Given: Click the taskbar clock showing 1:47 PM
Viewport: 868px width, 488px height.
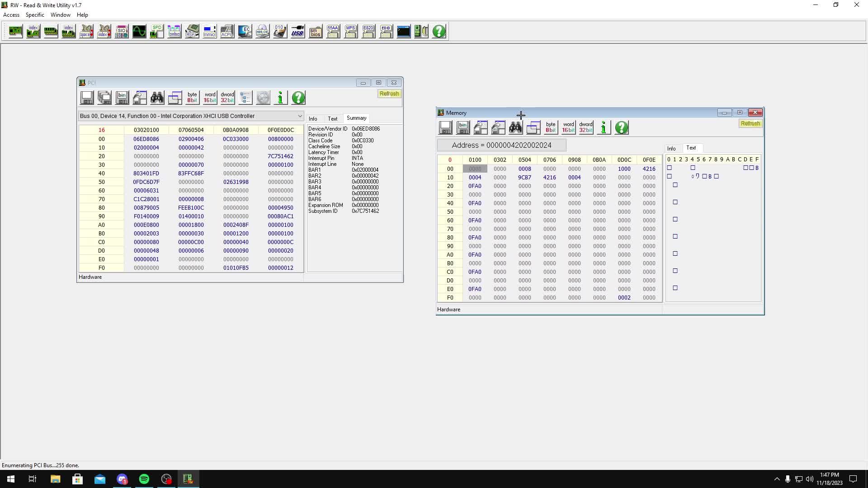Looking at the screenshot, I should point(830,479).
